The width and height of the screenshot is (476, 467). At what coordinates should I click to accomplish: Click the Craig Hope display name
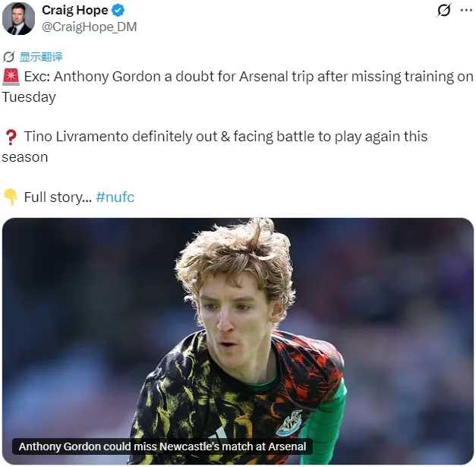click(x=75, y=11)
